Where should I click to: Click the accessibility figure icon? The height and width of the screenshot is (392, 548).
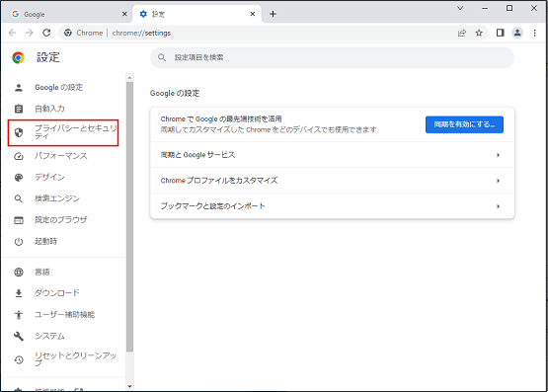pos(19,315)
